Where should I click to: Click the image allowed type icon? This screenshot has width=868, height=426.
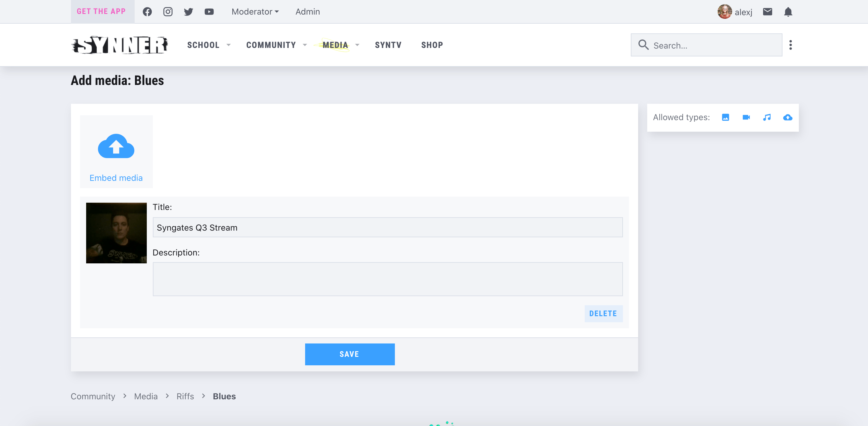(725, 117)
